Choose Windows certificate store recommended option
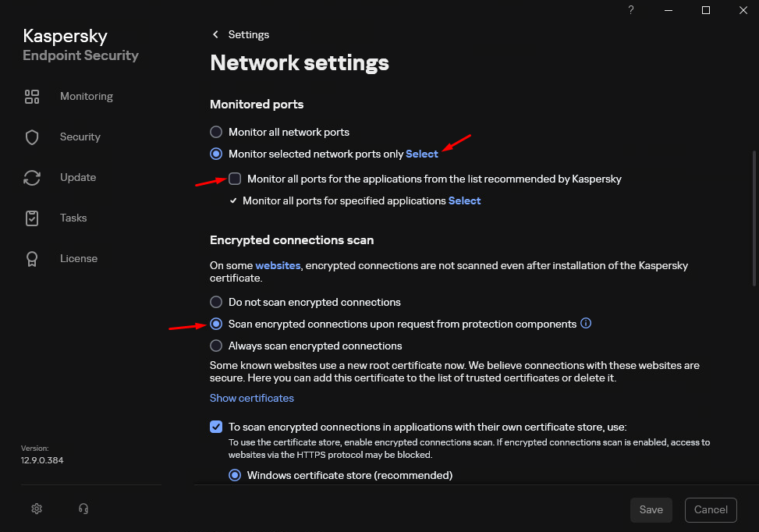Screen dimensions: 759x532 tap(235, 475)
